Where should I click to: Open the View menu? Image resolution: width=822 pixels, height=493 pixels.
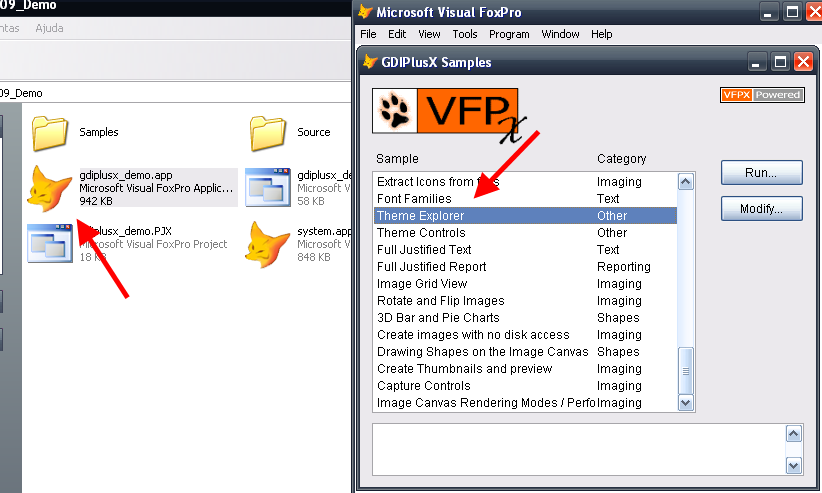(x=429, y=34)
